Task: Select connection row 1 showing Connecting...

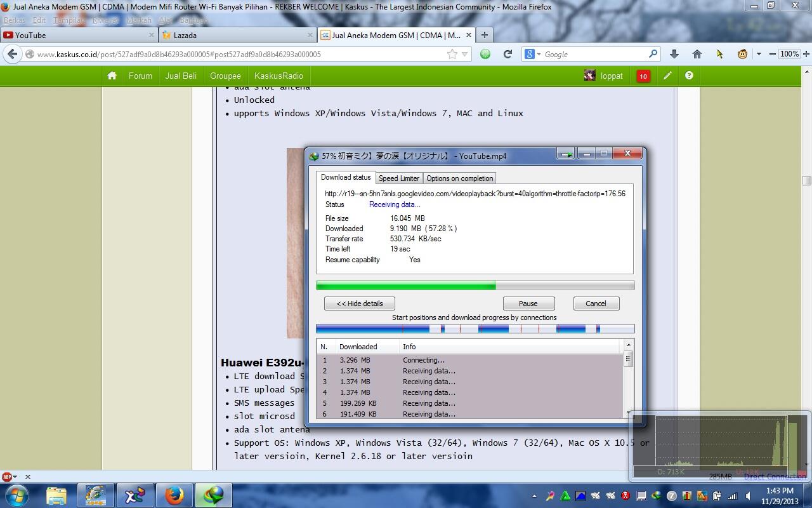Action: click(x=469, y=360)
